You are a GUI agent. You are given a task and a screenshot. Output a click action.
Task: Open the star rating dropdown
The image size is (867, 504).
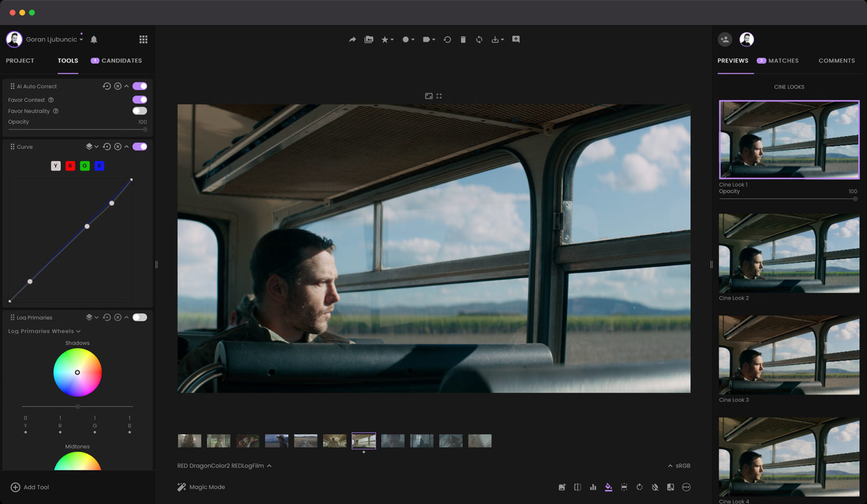pos(387,40)
